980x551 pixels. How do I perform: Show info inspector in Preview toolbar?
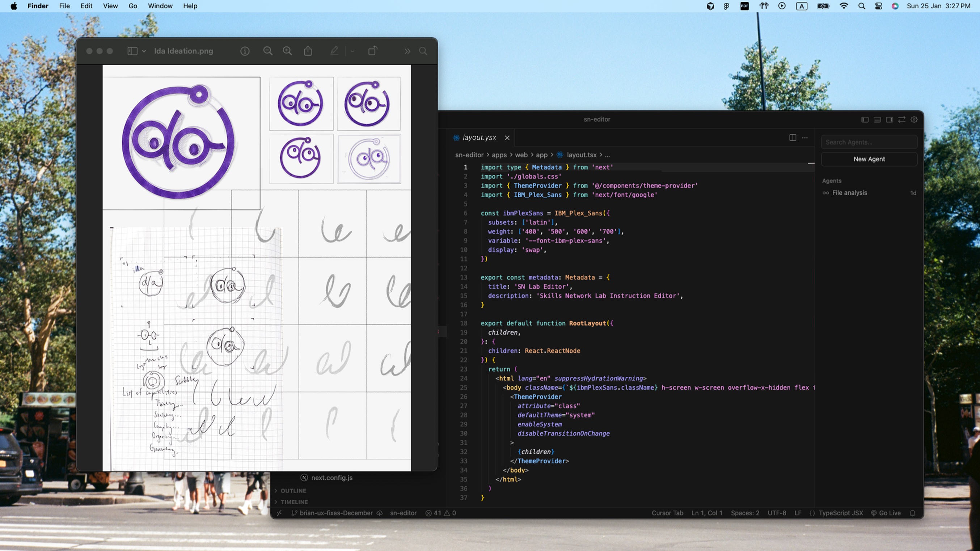click(x=245, y=51)
